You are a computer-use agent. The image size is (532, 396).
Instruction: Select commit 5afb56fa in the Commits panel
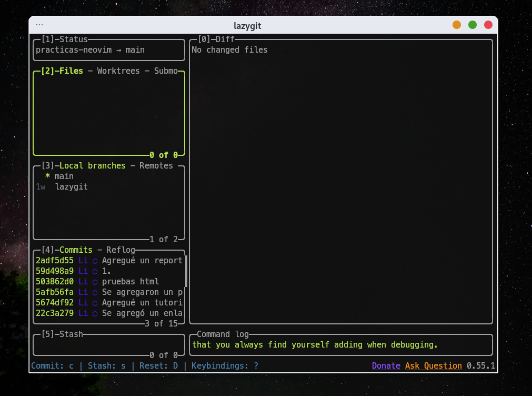coord(55,292)
